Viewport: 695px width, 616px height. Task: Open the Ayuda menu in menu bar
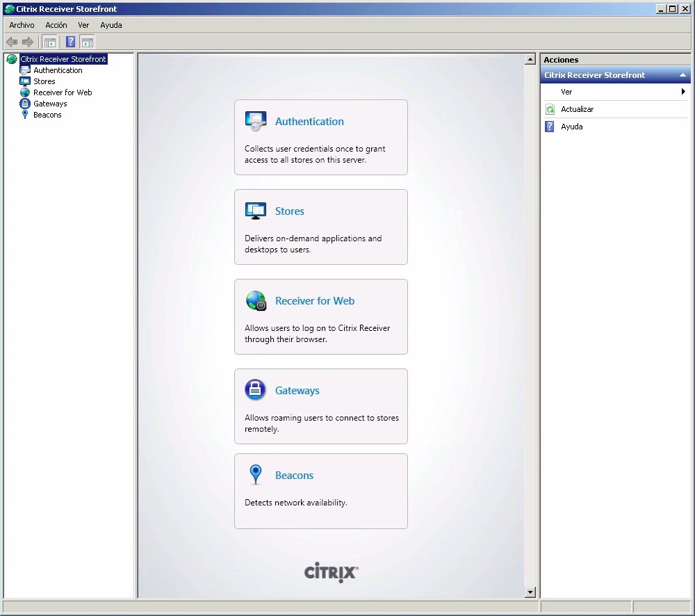pos(111,25)
